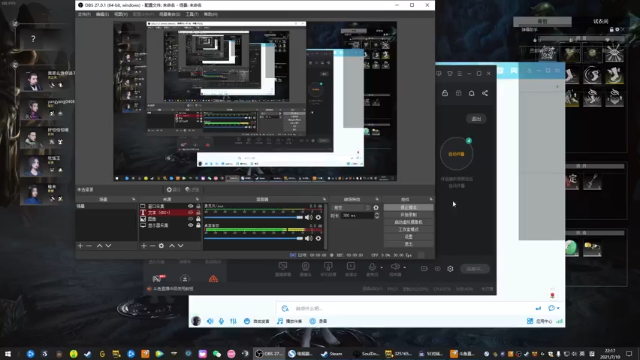640x360 pixels.
Task: Toggle visibility eye of 窗口采集 source
Action: (x=191, y=206)
